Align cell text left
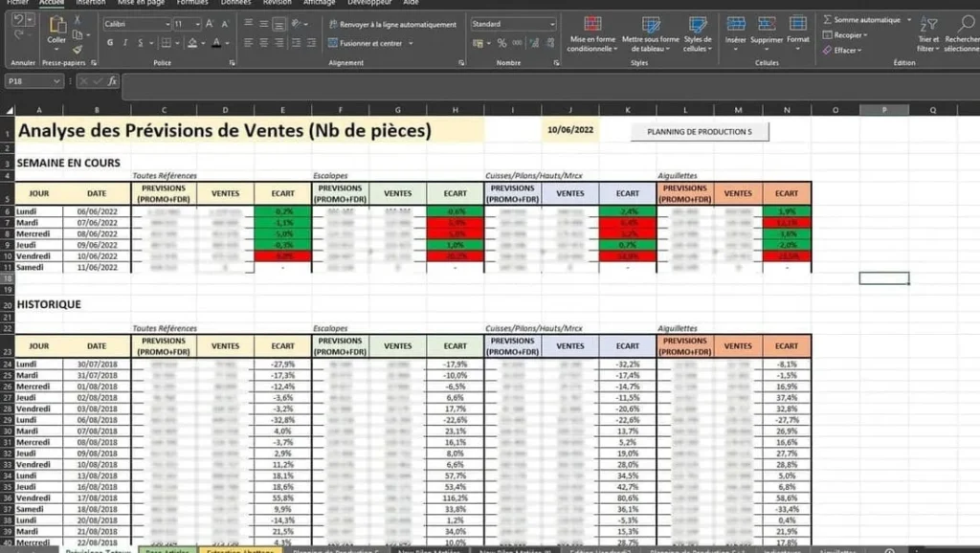 [x=249, y=43]
